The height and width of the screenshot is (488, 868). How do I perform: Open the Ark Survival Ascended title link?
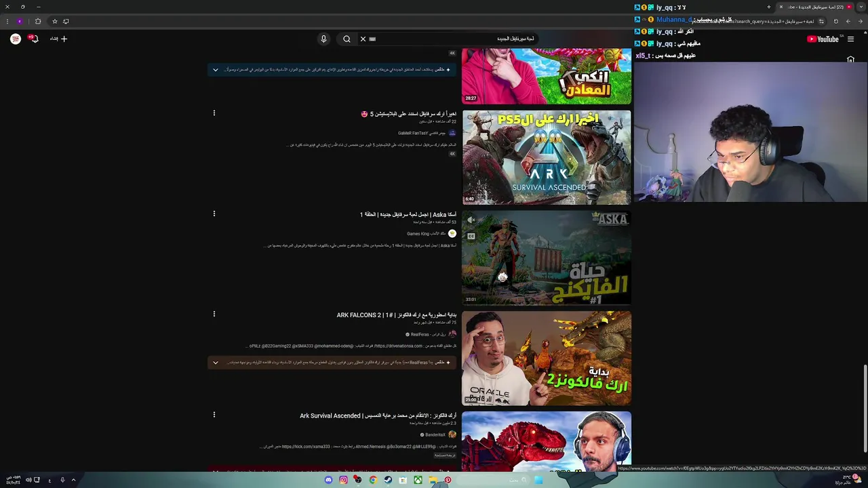pyautogui.click(x=378, y=415)
